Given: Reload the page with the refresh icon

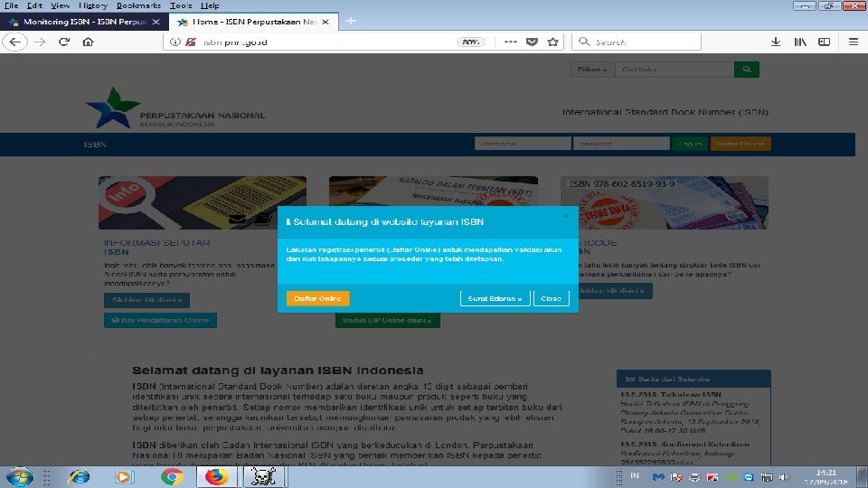Looking at the screenshot, I should click(64, 42).
